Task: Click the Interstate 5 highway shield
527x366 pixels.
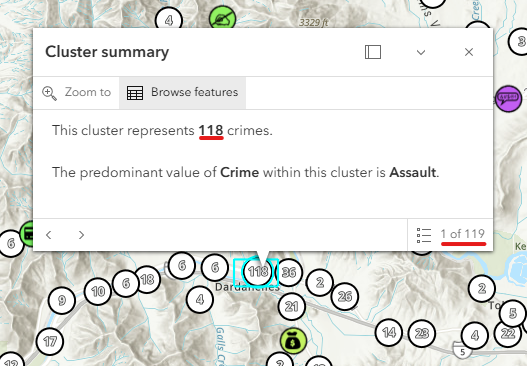Action: pyautogui.click(x=462, y=352)
